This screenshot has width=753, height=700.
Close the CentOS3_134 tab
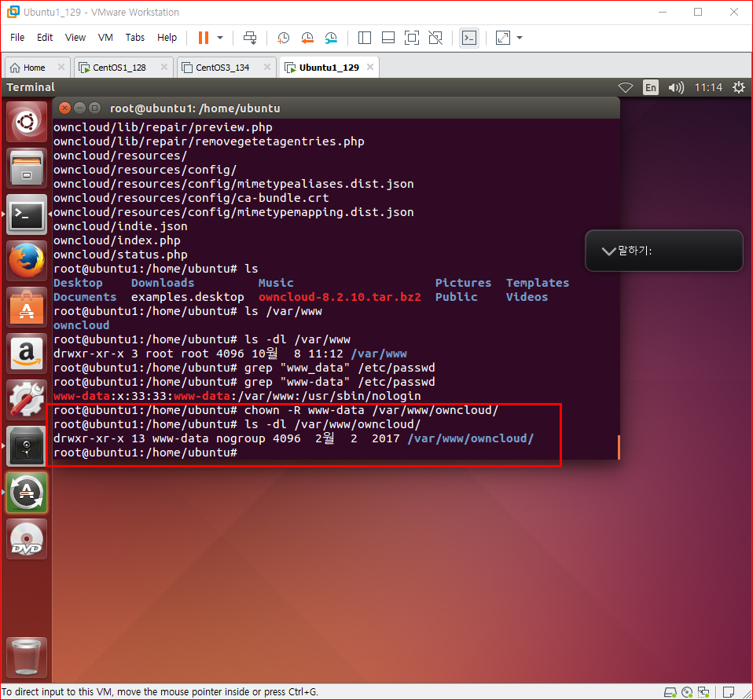(267, 68)
